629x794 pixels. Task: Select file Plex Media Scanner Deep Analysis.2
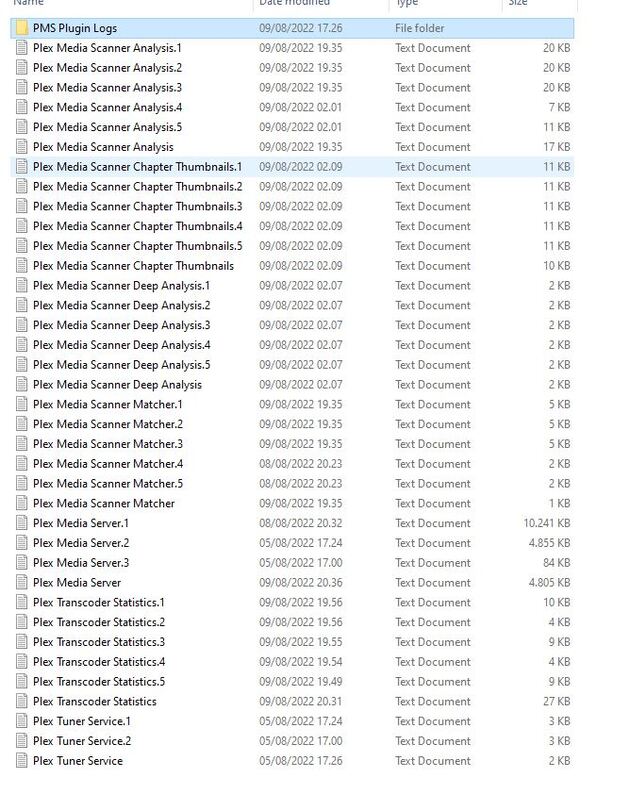click(x=122, y=305)
